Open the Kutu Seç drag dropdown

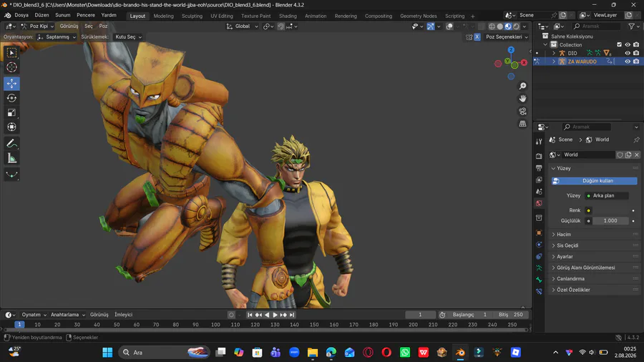(x=128, y=37)
